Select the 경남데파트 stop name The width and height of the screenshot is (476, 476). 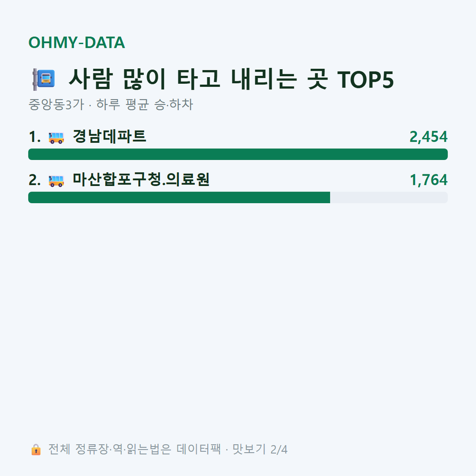click(x=110, y=136)
